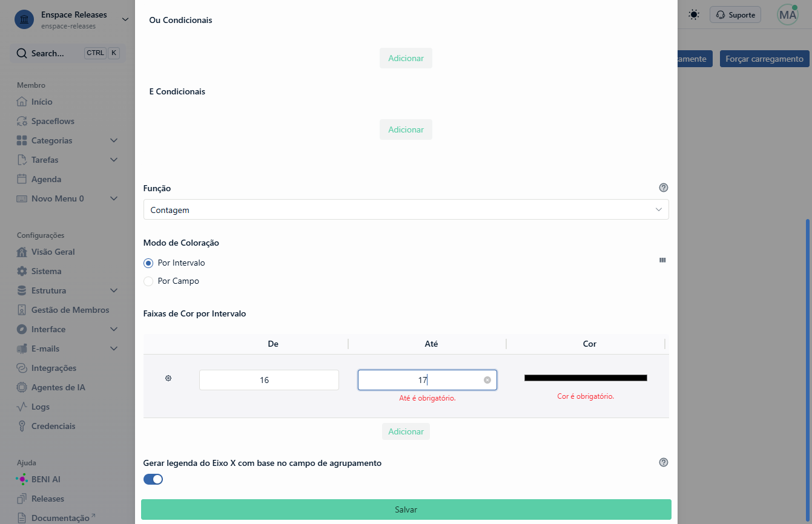Image resolution: width=812 pixels, height=524 pixels.
Task: Clear the Até field with the x icon
Action: 487,380
